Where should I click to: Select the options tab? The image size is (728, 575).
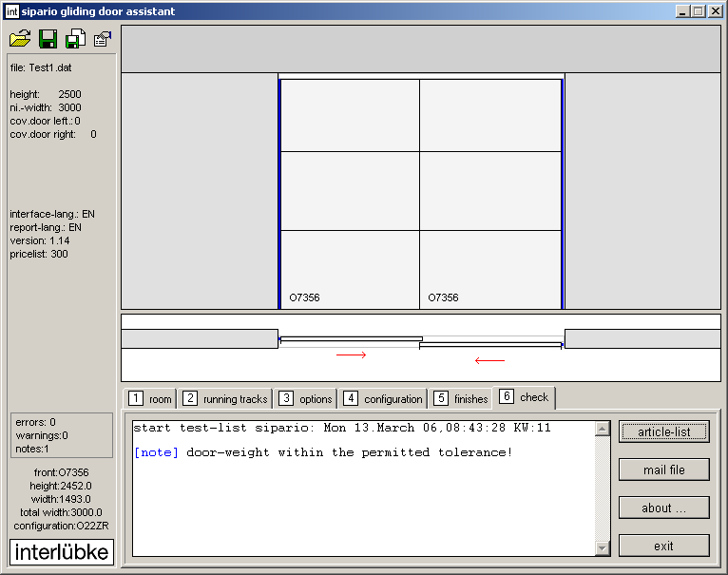[x=306, y=399]
